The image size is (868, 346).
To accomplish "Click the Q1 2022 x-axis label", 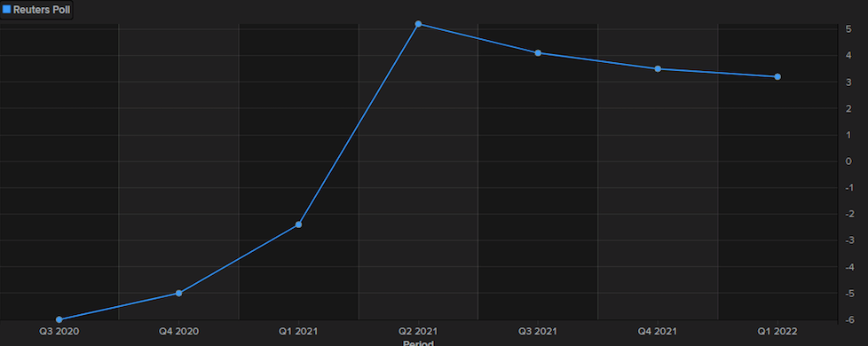I will click(x=777, y=332).
